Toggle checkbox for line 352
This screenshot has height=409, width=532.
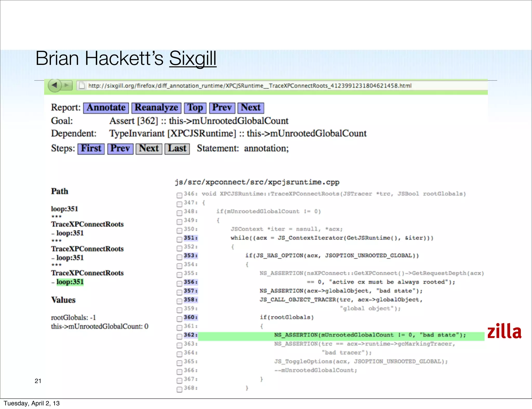coord(179,248)
